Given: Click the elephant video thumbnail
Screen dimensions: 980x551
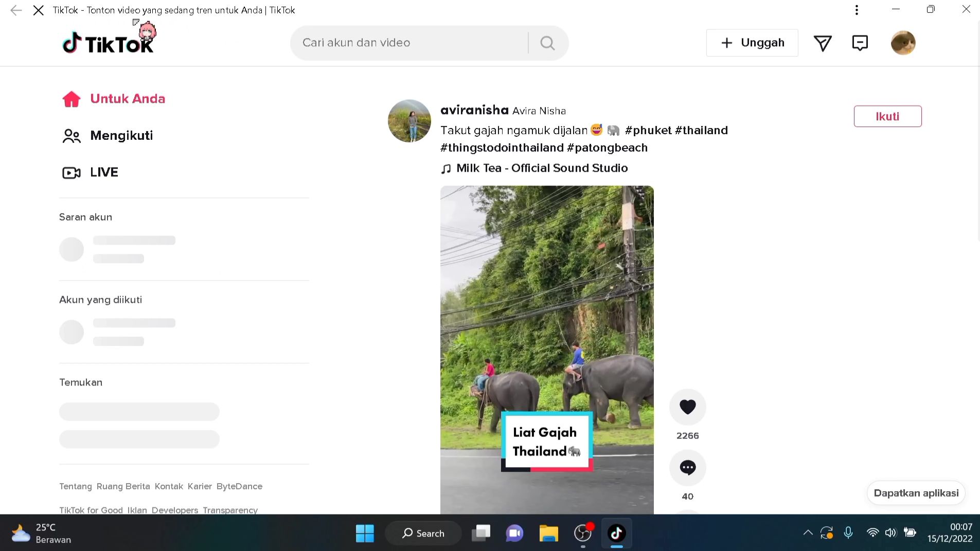Looking at the screenshot, I should coord(547,350).
